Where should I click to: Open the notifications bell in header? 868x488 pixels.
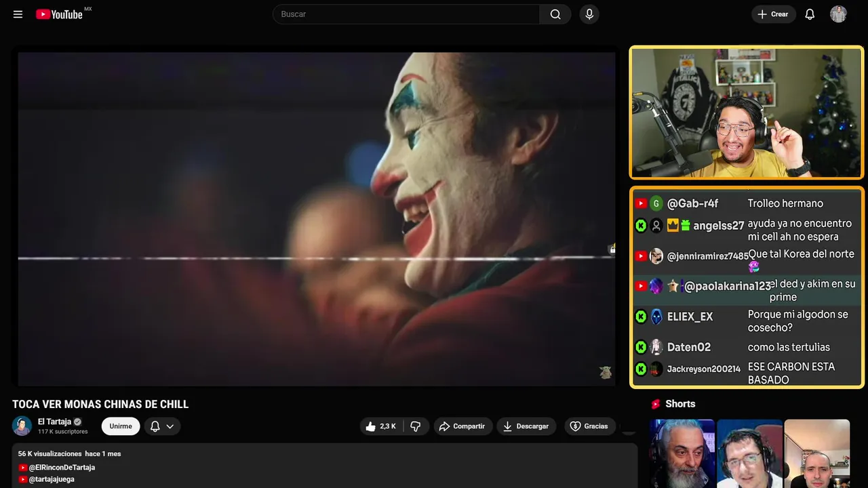point(810,14)
